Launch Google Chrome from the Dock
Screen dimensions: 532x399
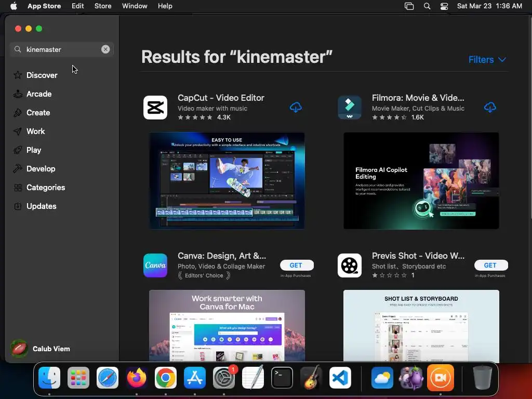coord(166,378)
